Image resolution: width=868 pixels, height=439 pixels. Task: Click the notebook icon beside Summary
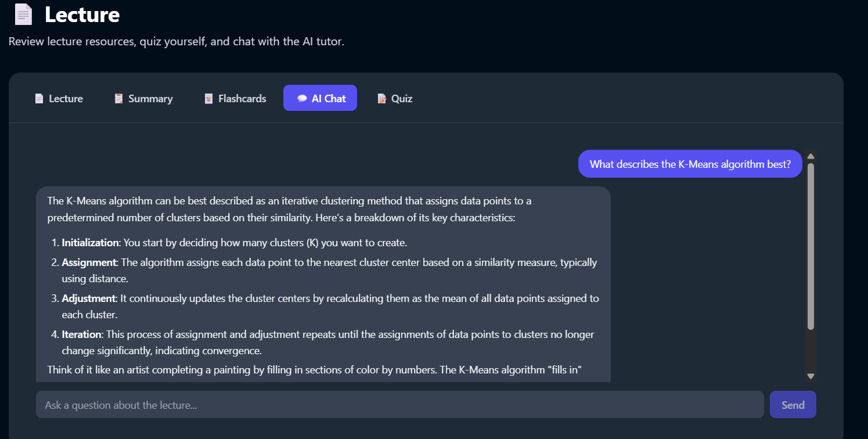[119, 98]
